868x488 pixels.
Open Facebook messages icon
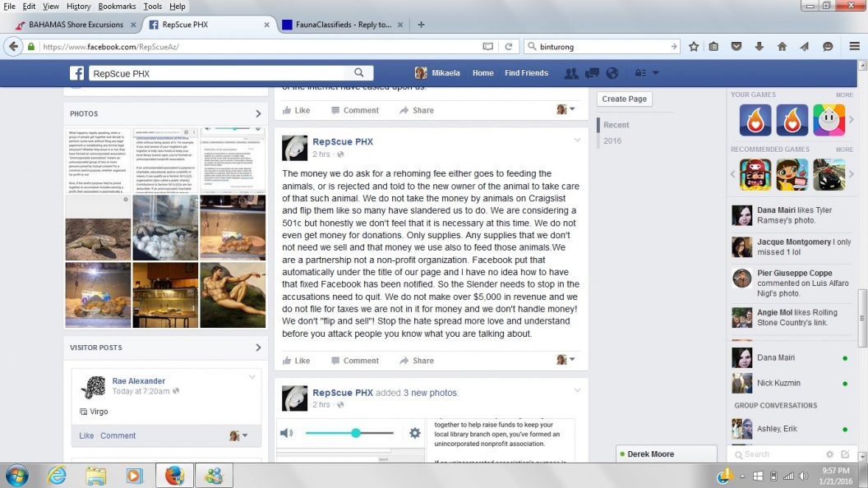click(x=592, y=73)
